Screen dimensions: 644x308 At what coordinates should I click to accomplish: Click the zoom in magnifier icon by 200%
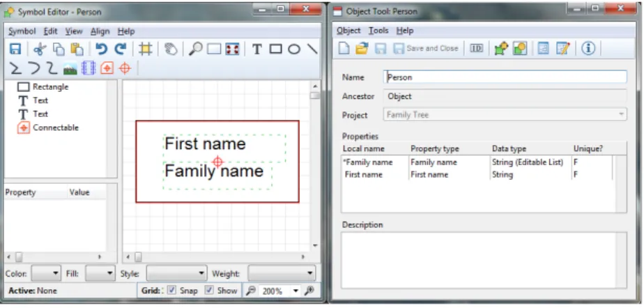pos(309,291)
